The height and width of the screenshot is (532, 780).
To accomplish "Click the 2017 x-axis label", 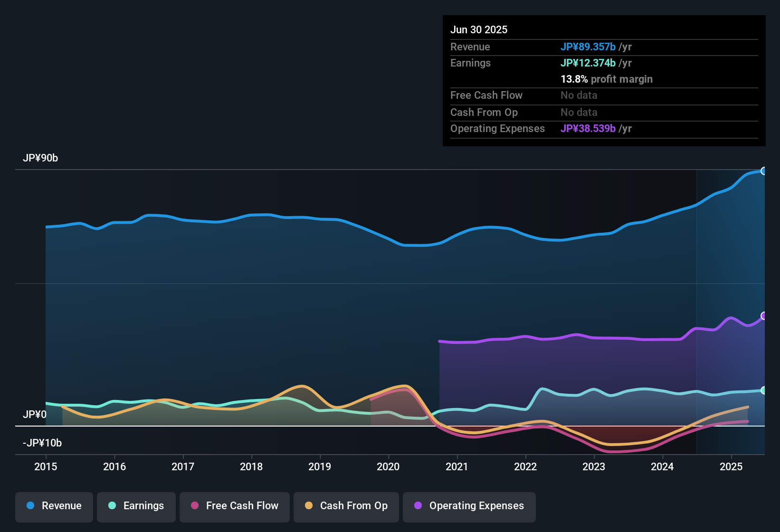I will (183, 467).
